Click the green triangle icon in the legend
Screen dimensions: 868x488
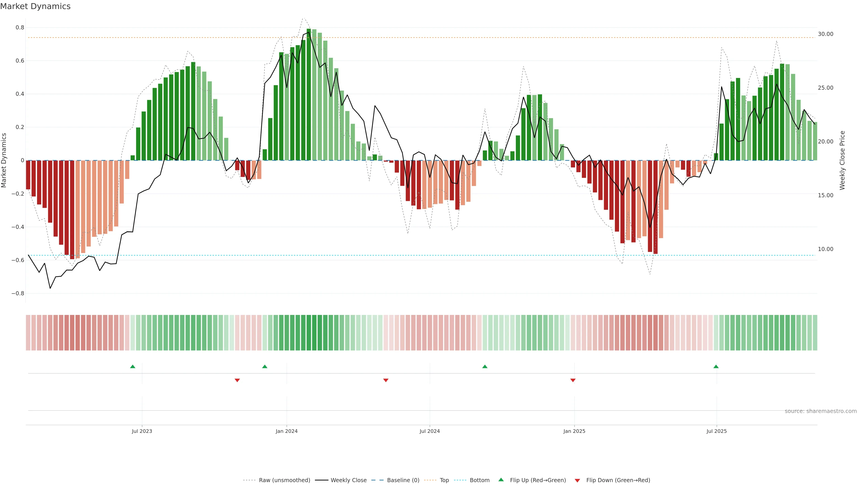tap(501, 480)
